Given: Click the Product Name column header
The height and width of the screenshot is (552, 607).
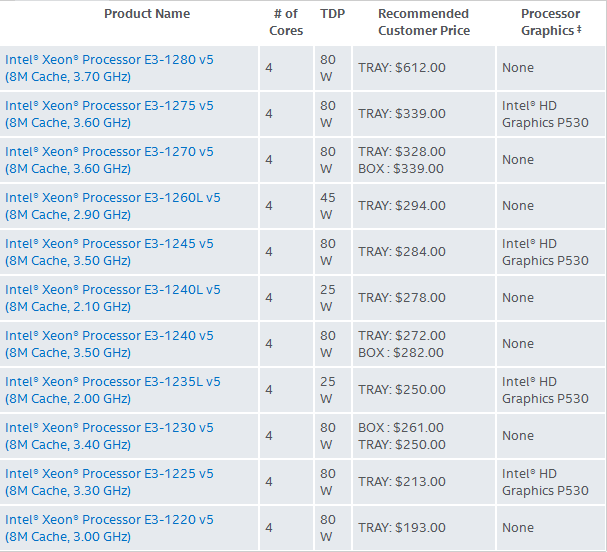Looking at the screenshot, I should [x=147, y=14].
